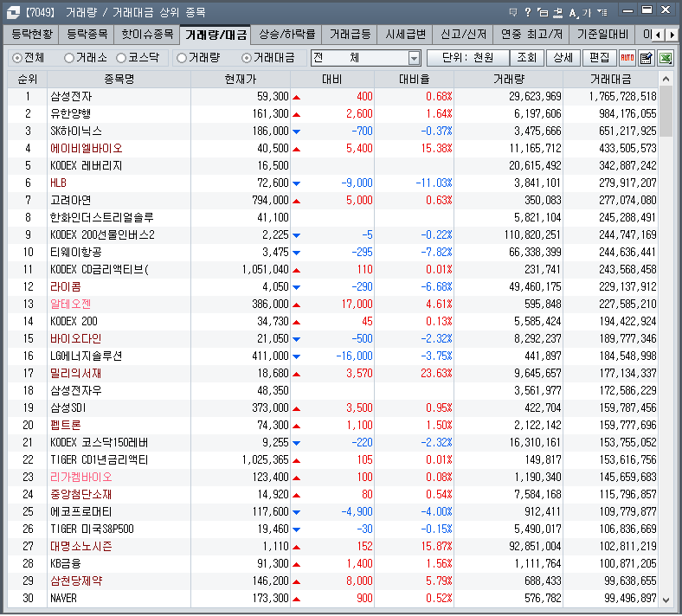Select stock 삼성SDI

coord(68,408)
